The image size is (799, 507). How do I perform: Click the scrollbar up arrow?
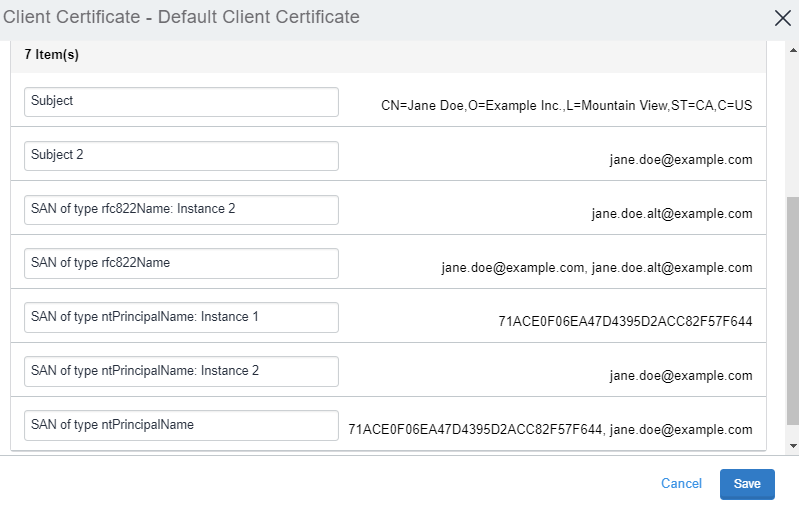(793, 50)
